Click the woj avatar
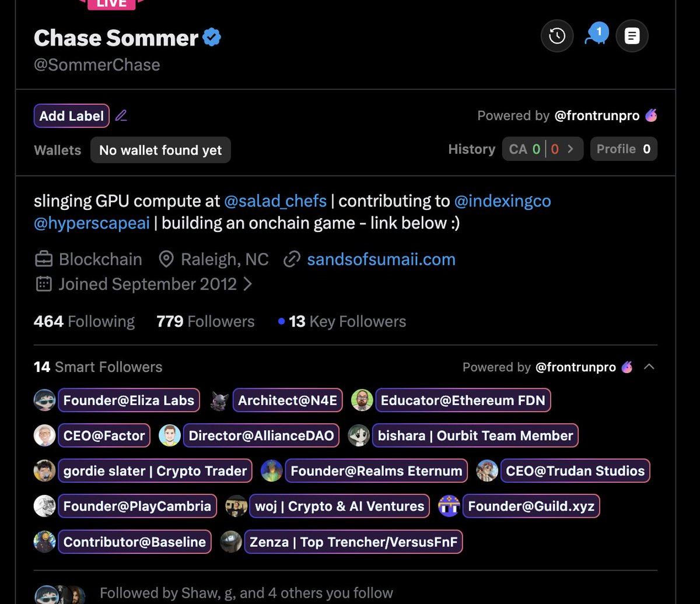This screenshot has width=700, height=604. click(x=236, y=505)
